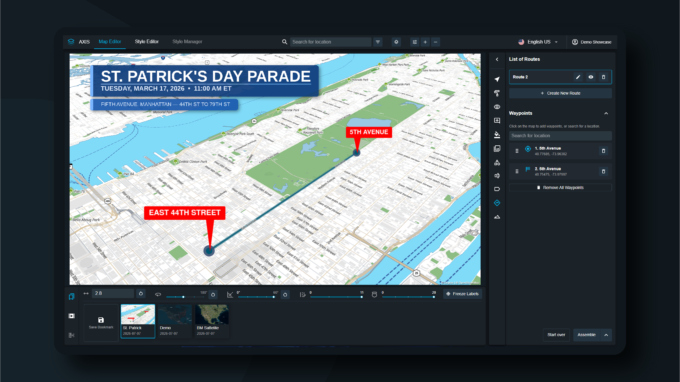Click the list icon beside zoom buttons
Viewport: 680px width, 382px height.
(415, 42)
